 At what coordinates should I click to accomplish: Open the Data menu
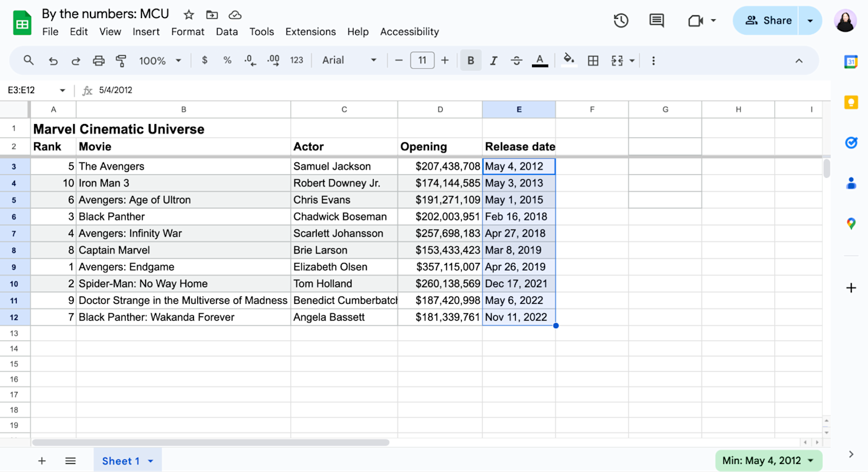[227, 32]
